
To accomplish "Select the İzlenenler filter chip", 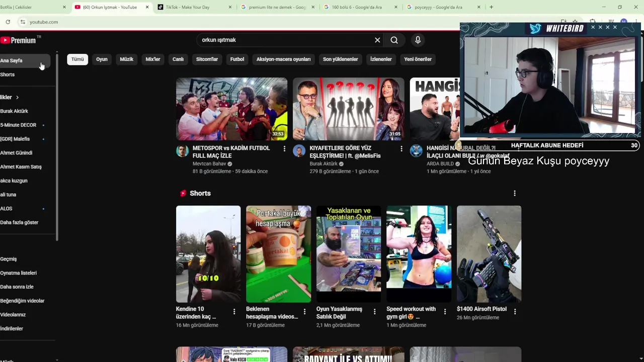I will pos(381,59).
